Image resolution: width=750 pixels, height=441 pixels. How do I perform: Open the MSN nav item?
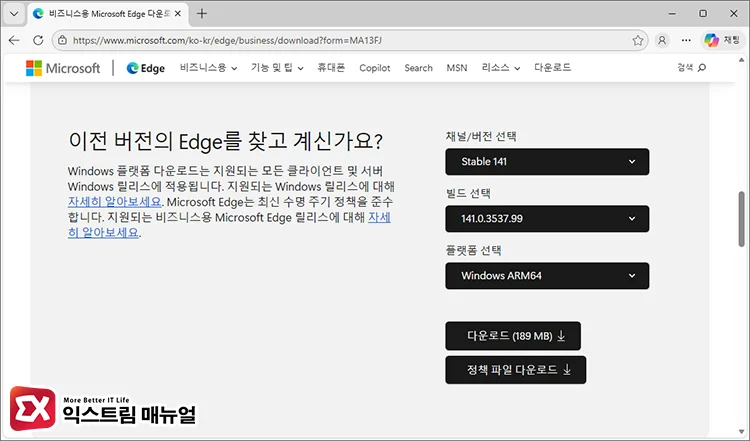click(456, 68)
